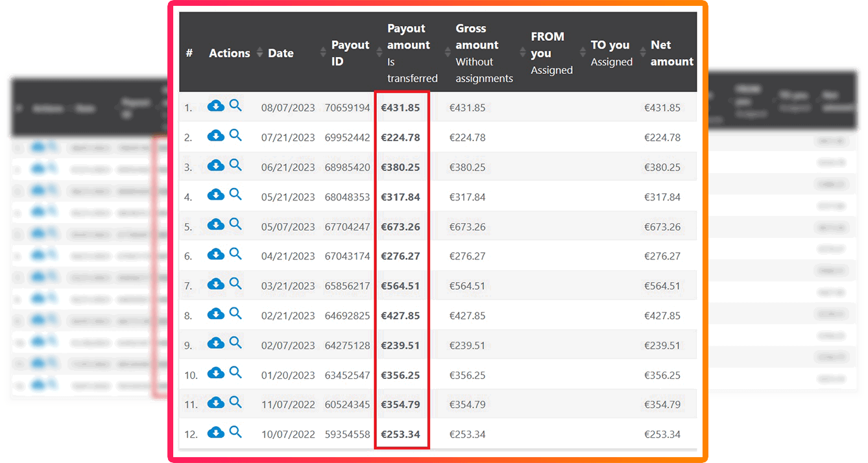Click cloud download icon in row 10
This screenshot has height=463, width=868.
[215, 374]
